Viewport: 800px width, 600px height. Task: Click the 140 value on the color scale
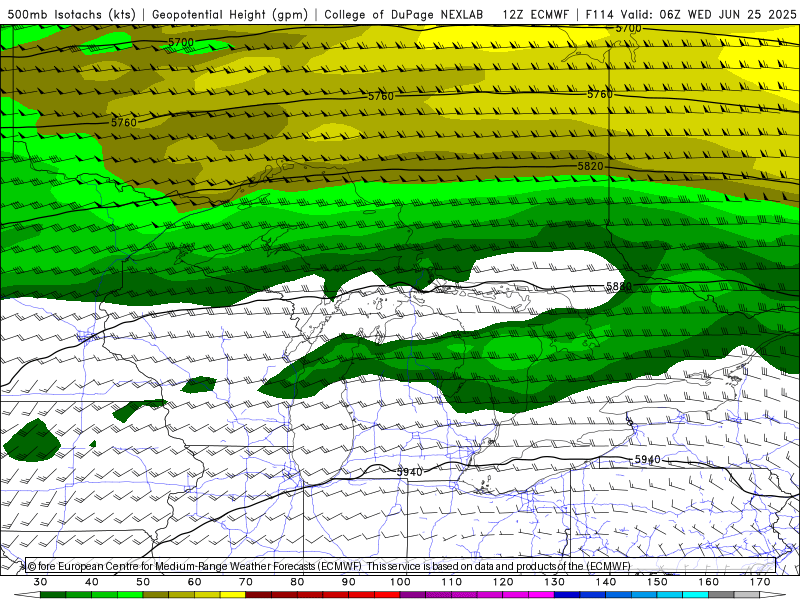pos(606,582)
